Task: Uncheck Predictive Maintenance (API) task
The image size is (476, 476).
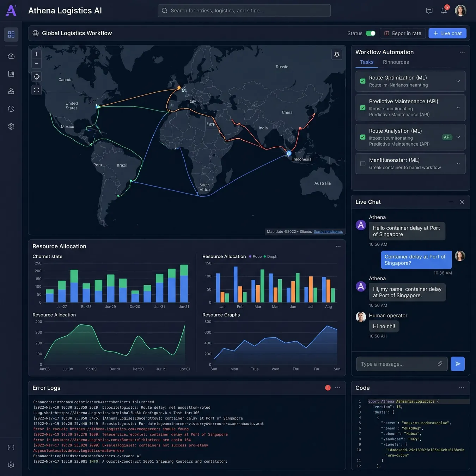Action: (363, 108)
